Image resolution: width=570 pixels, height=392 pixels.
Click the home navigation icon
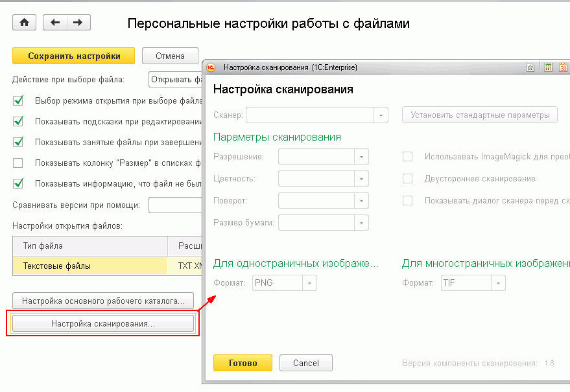pyautogui.click(x=24, y=21)
